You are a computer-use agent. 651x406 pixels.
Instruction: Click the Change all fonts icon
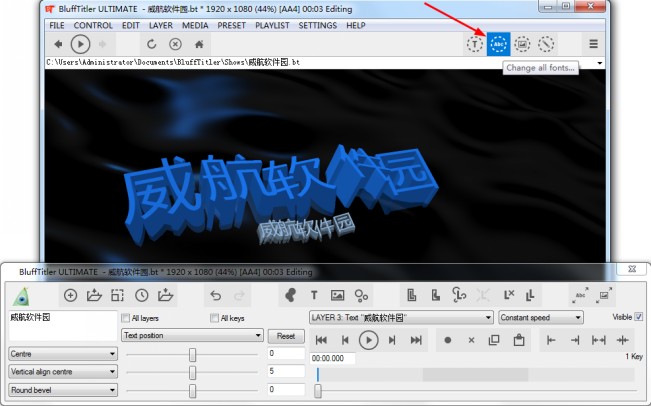point(498,44)
